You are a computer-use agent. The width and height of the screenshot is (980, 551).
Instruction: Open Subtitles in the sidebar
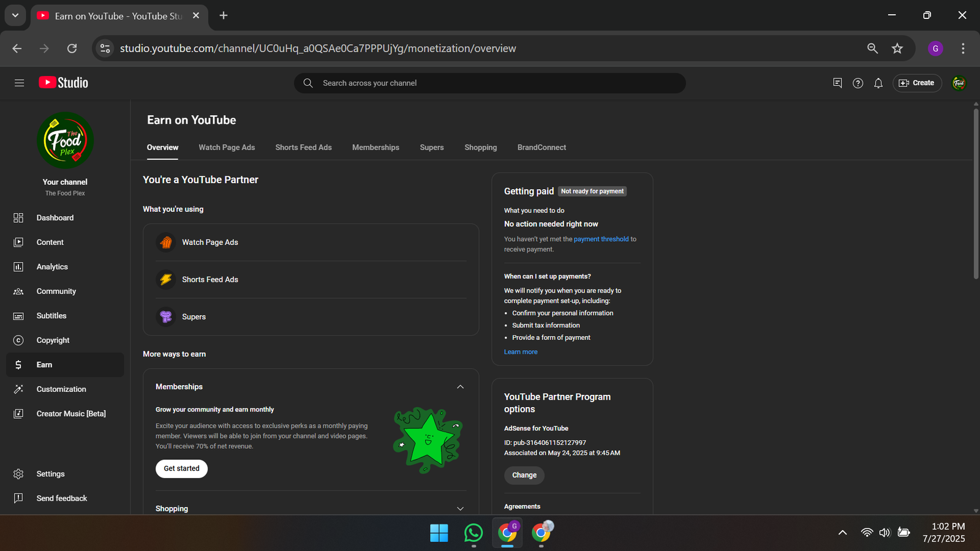click(65, 316)
